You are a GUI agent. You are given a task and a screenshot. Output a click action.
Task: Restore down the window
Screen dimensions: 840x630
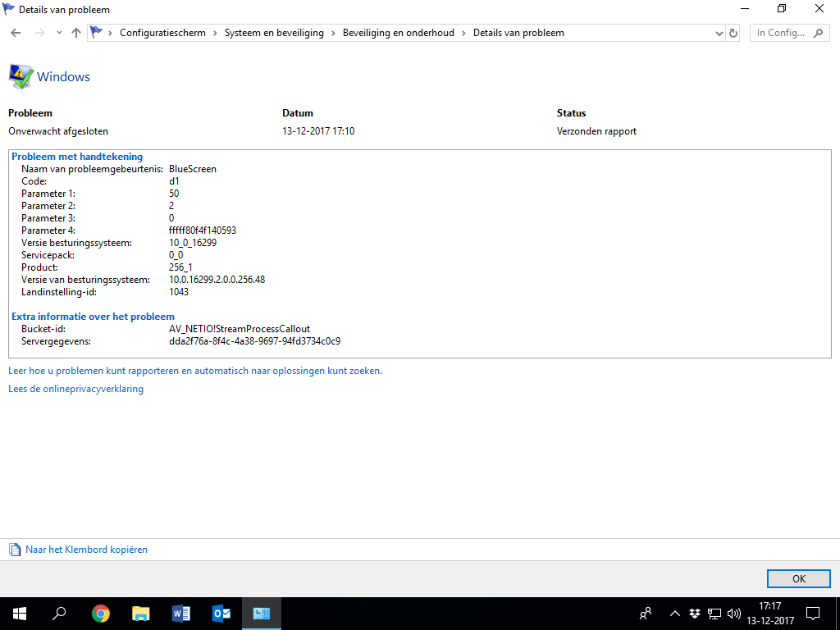pyautogui.click(x=782, y=8)
